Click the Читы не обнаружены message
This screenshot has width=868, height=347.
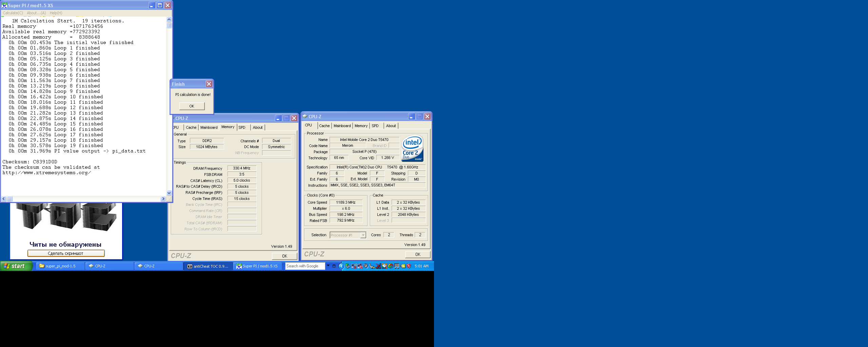pyautogui.click(x=65, y=244)
